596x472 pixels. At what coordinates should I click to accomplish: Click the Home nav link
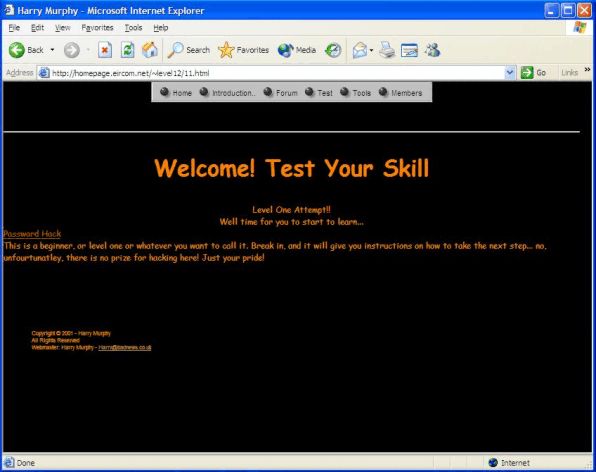coord(176,92)
